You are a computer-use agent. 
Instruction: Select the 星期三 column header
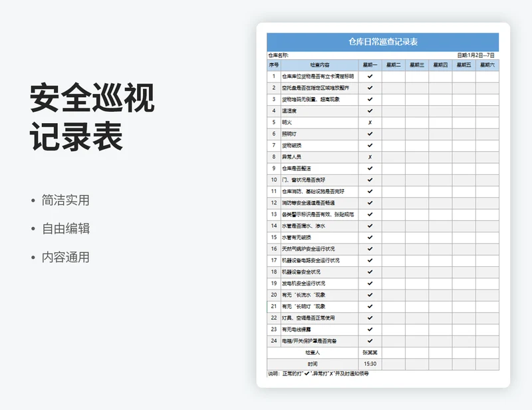coord(417,65)
